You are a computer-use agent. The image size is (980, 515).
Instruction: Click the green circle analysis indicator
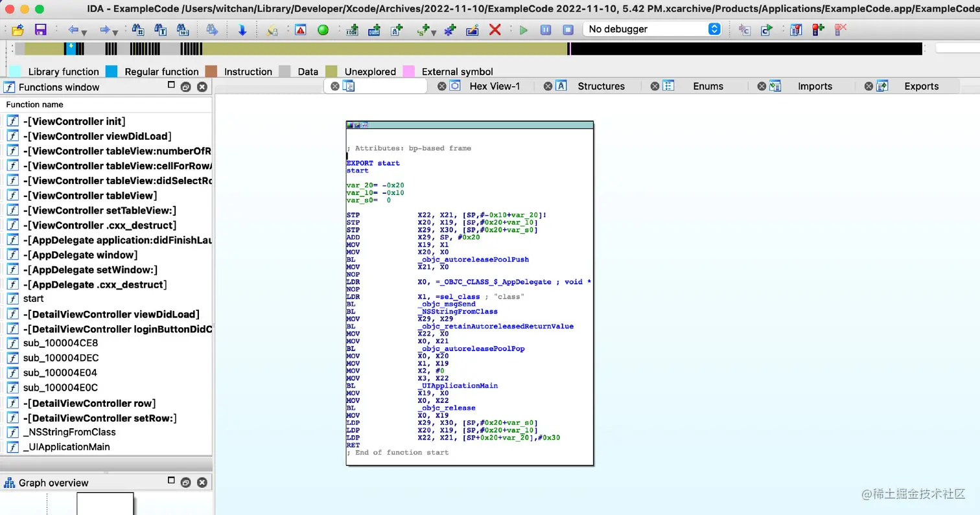click(323, 30)
